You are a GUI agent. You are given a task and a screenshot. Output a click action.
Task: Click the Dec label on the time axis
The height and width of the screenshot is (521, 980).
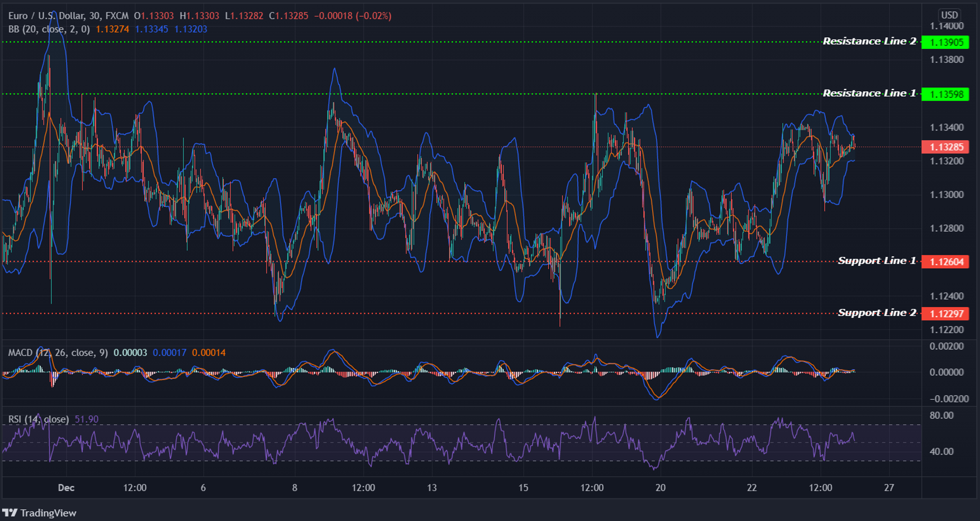pos(66,488)
